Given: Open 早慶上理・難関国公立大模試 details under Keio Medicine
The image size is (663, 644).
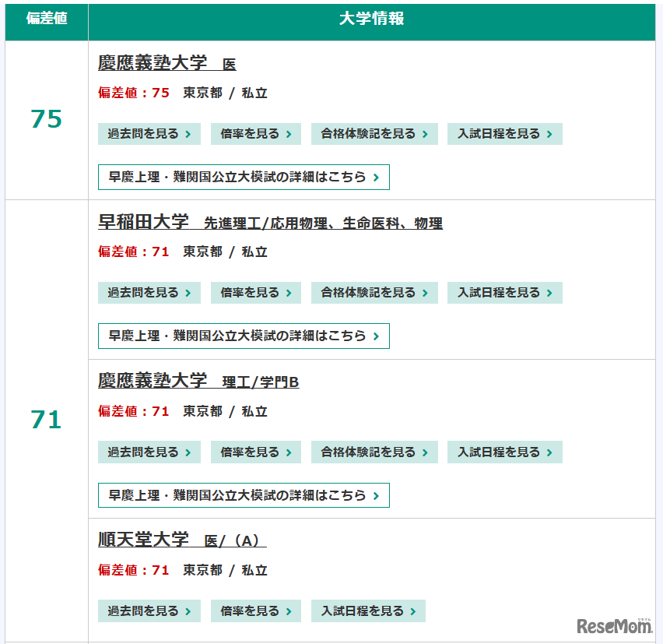Looking at the screenshot, I should 243,177.
